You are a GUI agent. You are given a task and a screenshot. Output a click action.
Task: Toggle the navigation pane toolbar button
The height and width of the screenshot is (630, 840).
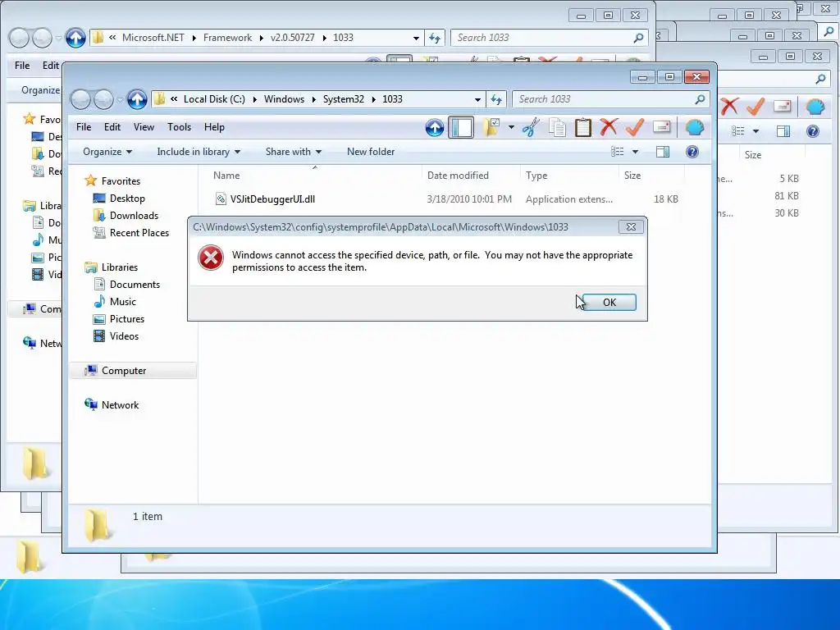(461, 127)
